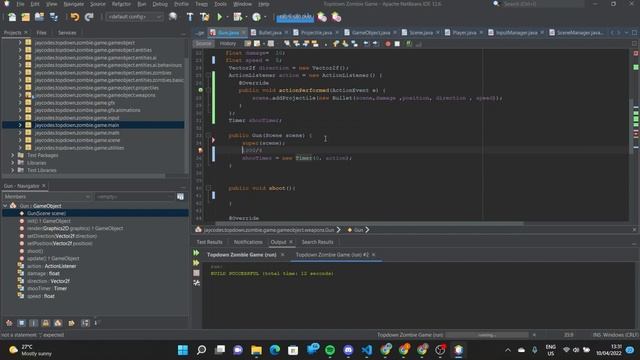The width and height of the screenshot is (640, 360).
Task: Select the Topdown Zombie Game (run) output tab
Action: [x=241, y=255]
